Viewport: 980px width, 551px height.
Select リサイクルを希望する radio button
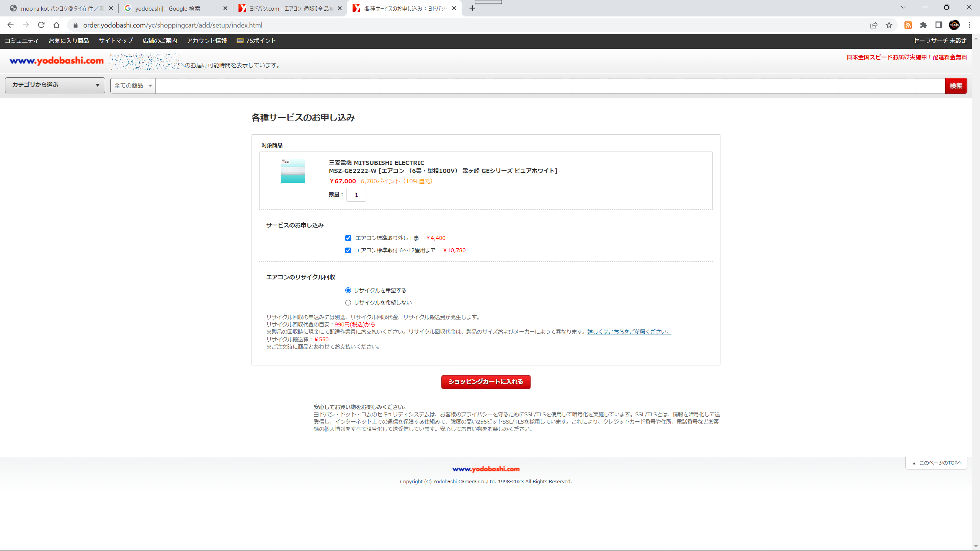click(348, 290)
